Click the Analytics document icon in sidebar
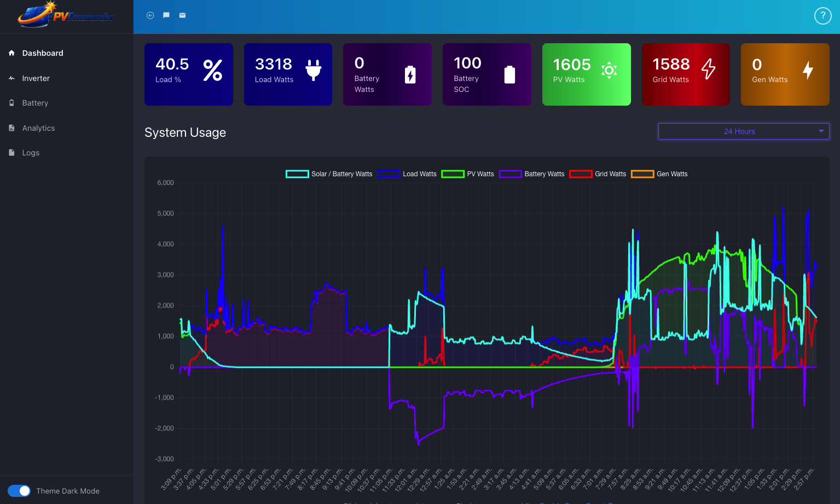 [x=11, y=128]
